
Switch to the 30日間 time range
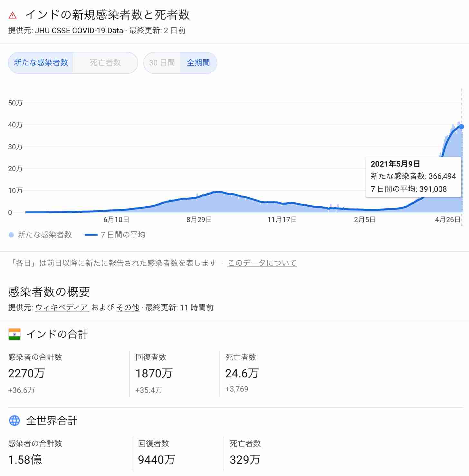pyautogui.click(x=162, y=63)
